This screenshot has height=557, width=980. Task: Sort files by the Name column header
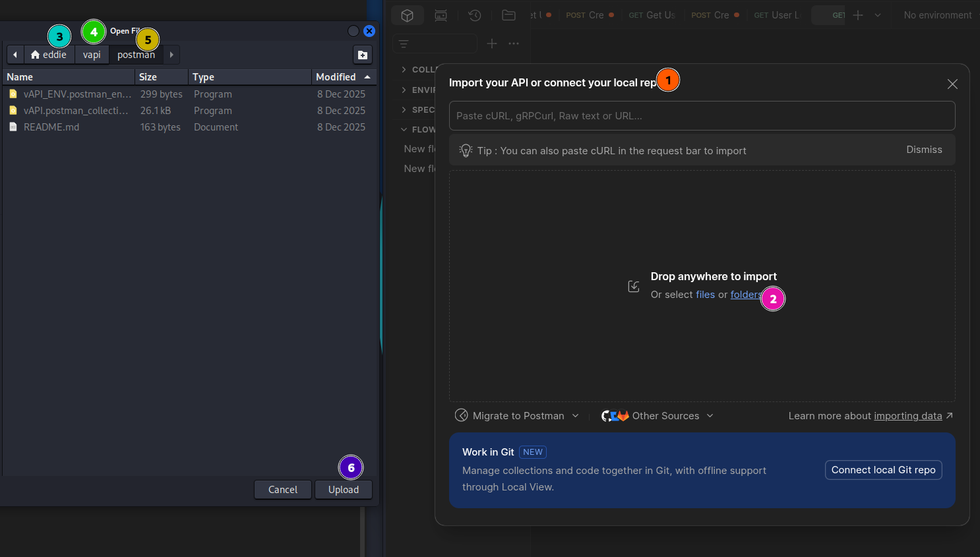click(69, 77)
